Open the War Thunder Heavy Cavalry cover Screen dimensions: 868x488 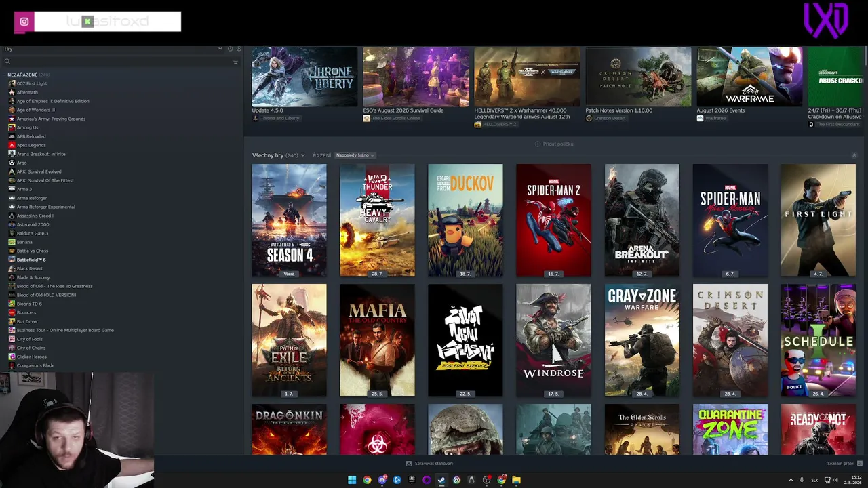point(377,220)
